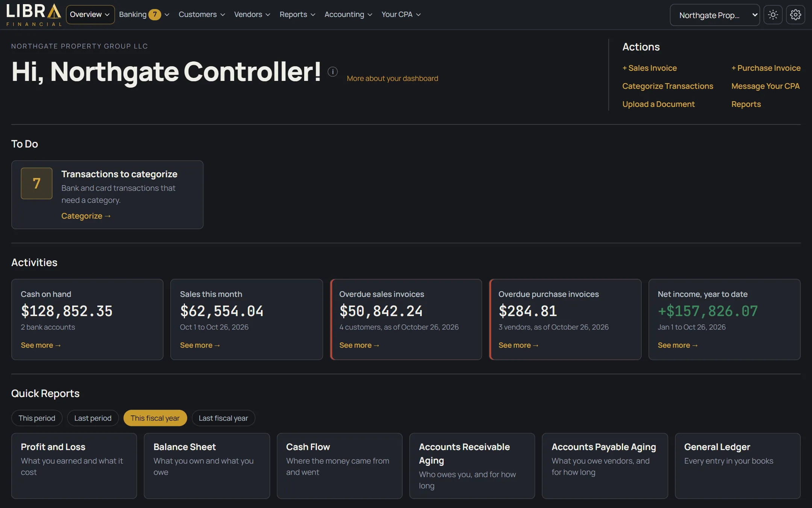
Task: Click the Banking 7 notification badge
Action: tap(155, 14)
